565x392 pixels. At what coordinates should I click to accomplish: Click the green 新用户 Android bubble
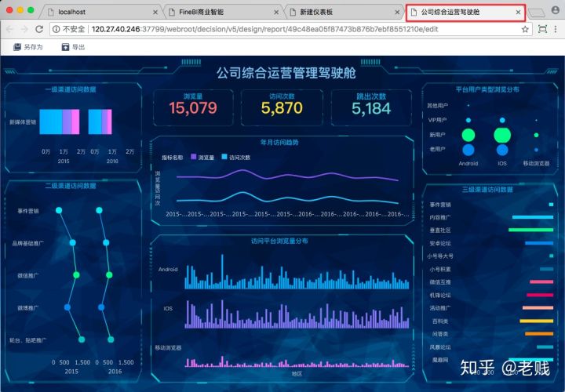[468, 135]
